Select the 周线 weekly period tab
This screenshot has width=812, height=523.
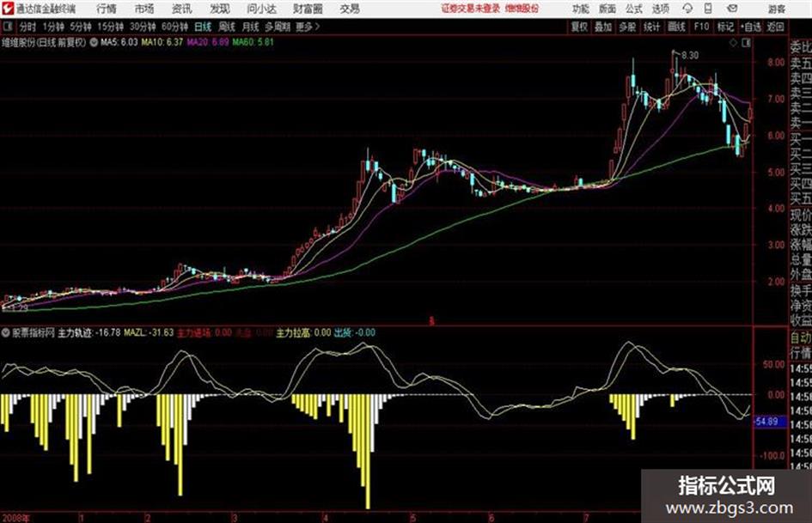[x=227, y=27]
